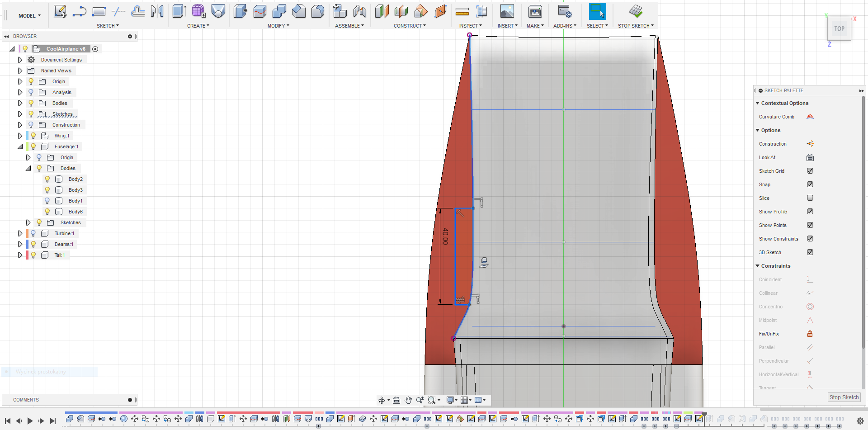The image size is (868, 430).
Task: Expand the Wing:1 component
Action: click(x=20, y=136)
